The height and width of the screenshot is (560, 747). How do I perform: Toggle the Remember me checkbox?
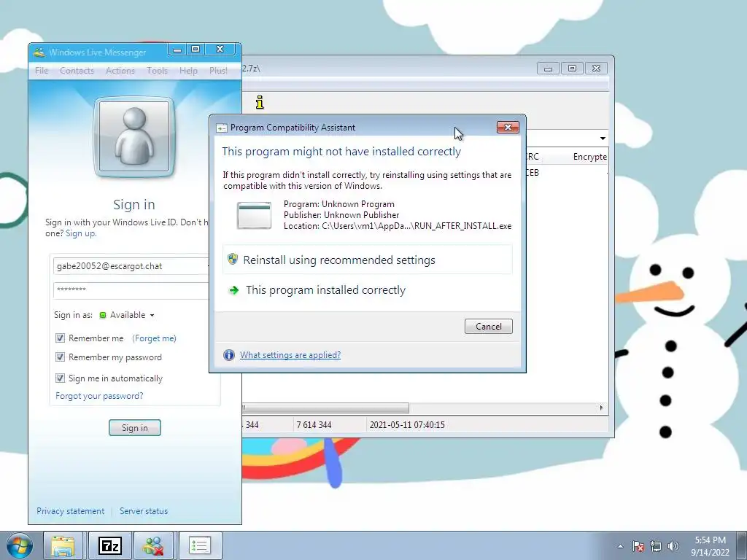tap(60, 338)
